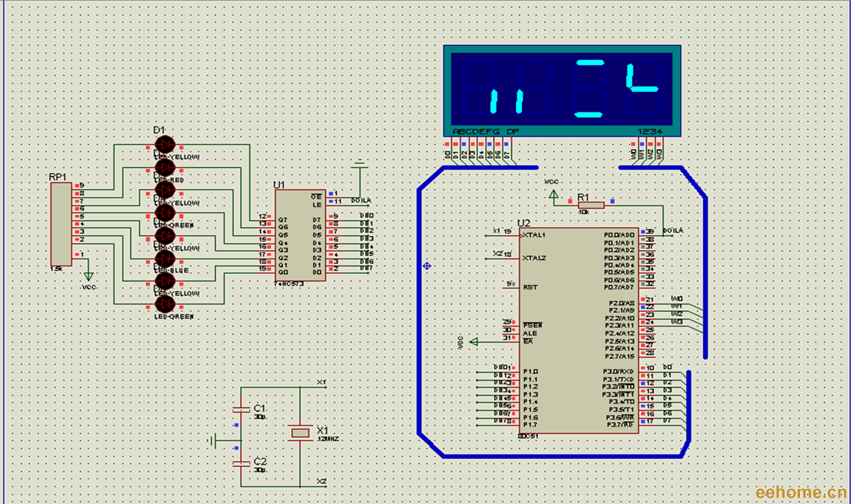The image size is (851, 504).
Task: Select the U1 74HC573 latch chip body
Action: click(300, 235)
